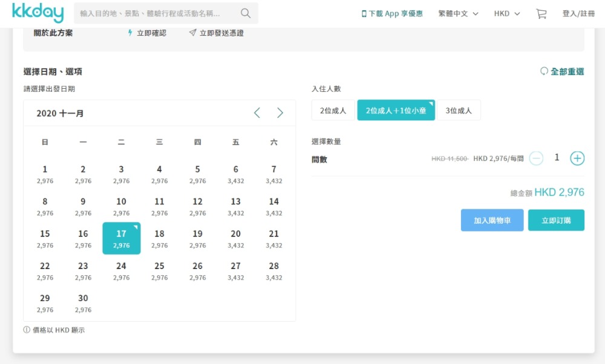Select 2位成人 occupancy option

333,111
